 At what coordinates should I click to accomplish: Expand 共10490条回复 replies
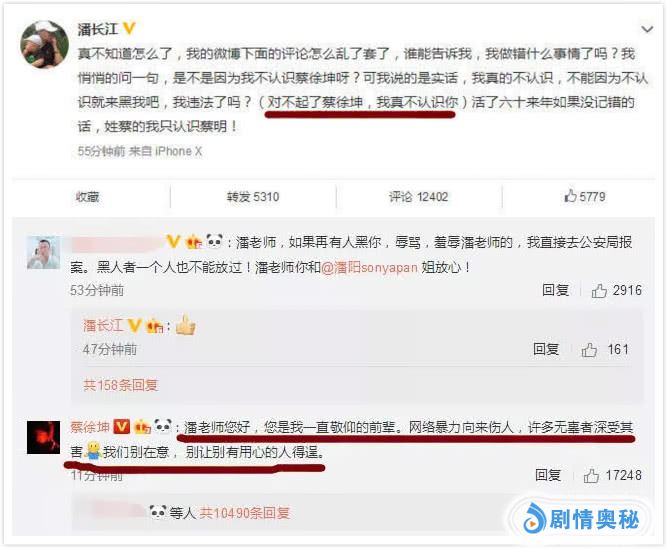coord(245,513)
